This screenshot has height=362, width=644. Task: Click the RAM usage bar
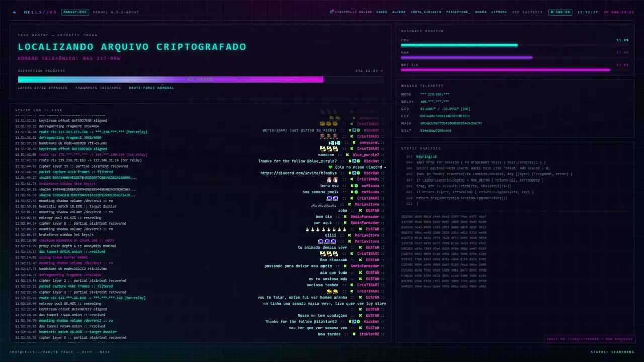point(515,57)
